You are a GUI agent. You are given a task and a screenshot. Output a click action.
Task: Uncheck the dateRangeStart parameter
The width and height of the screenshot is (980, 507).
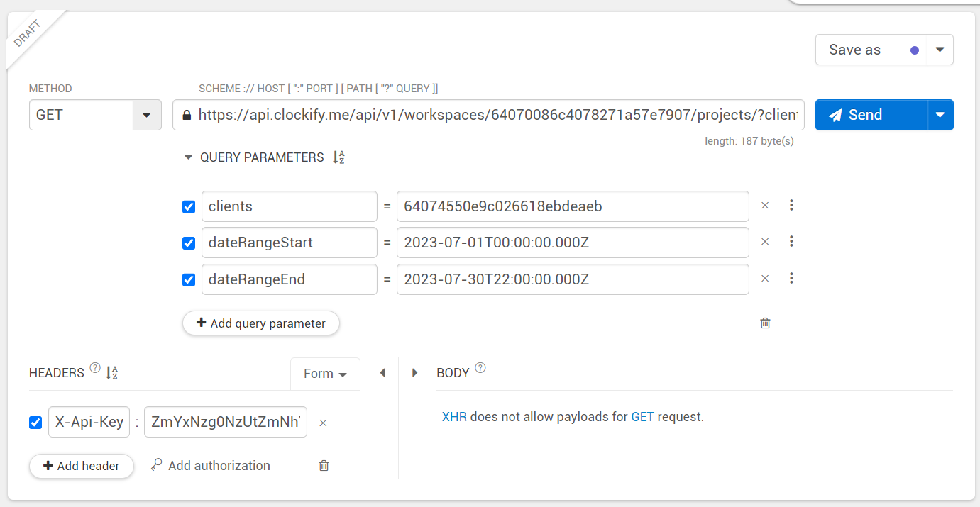188,243
